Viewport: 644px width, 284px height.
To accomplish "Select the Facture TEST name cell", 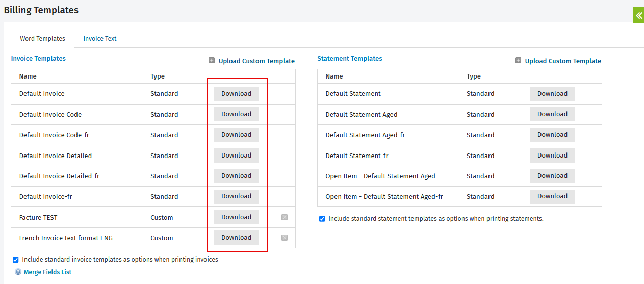I will (38, 218).
